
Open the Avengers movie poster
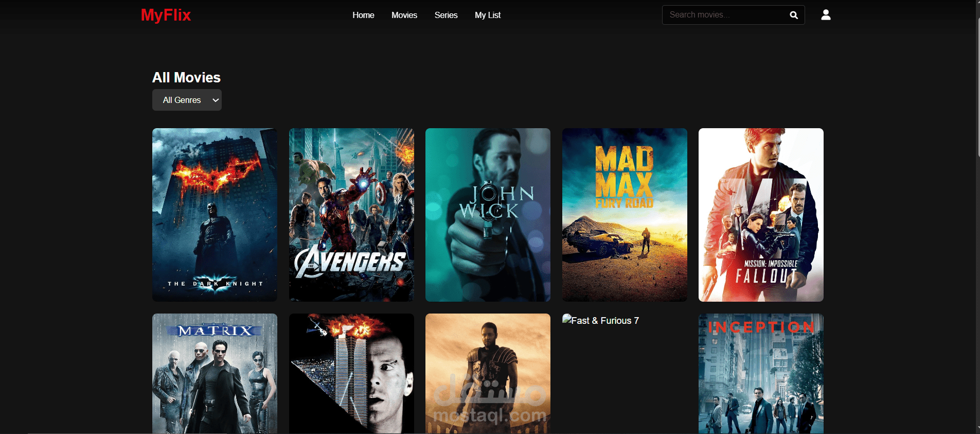[x=351, y=215]
